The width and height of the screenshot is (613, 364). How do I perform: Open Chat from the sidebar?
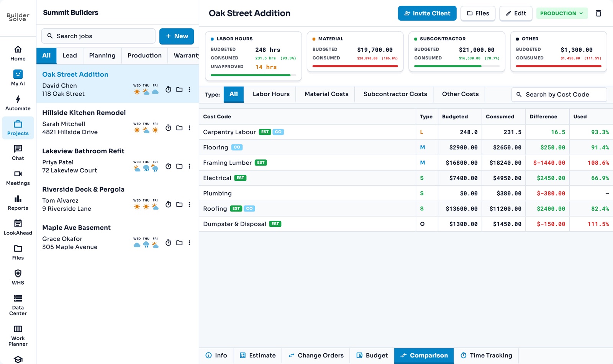18,153
